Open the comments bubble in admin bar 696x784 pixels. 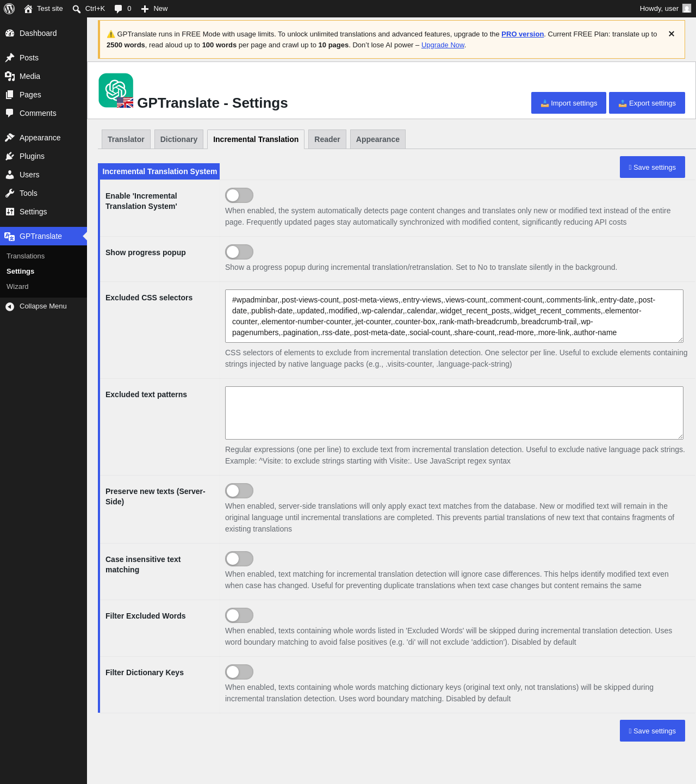pos(118,9)
